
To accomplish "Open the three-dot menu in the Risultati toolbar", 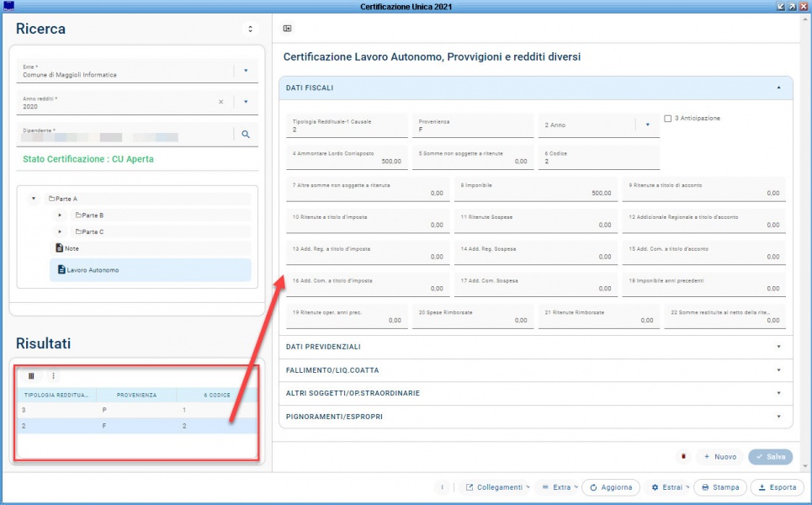I will (x=54, y=376).
